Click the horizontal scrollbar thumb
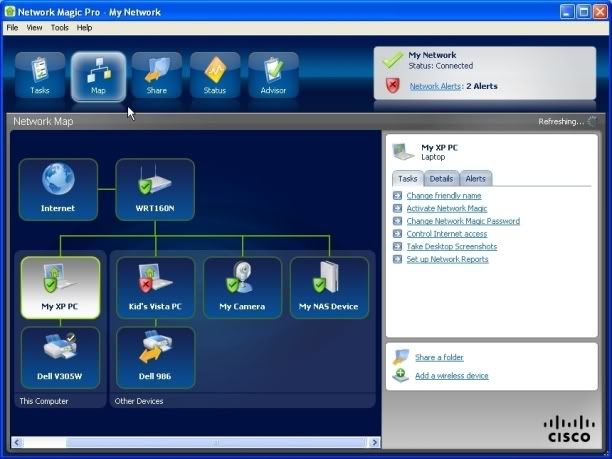This screenshot has width=612, height=459. (x=217, y=442)
